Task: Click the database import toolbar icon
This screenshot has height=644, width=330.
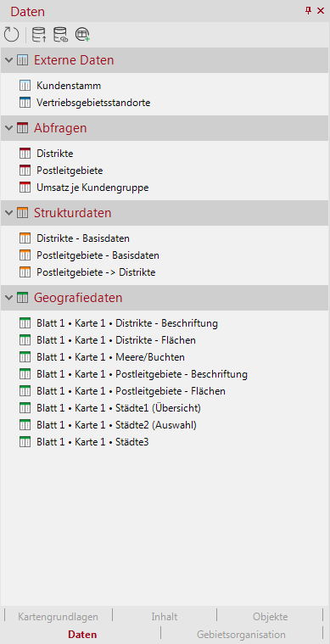Action: coord(39,35)
